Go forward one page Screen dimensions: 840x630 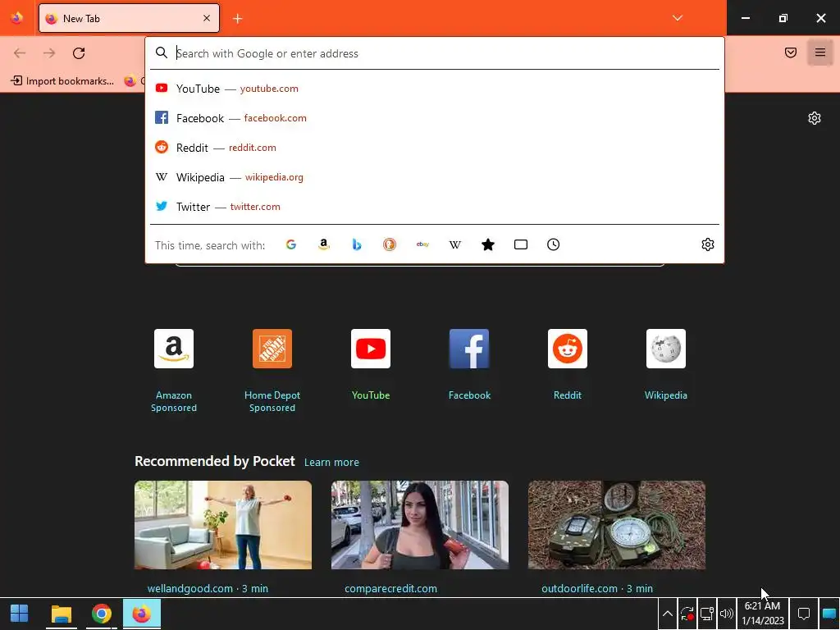point(49,53)
